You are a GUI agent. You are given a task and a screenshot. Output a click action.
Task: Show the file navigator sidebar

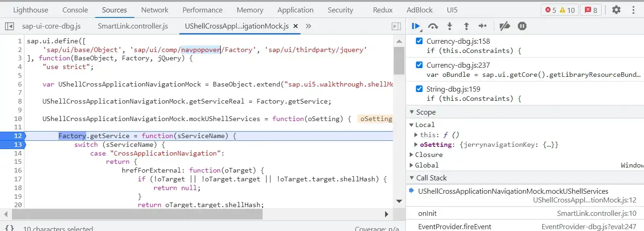(x=9, y=27)
